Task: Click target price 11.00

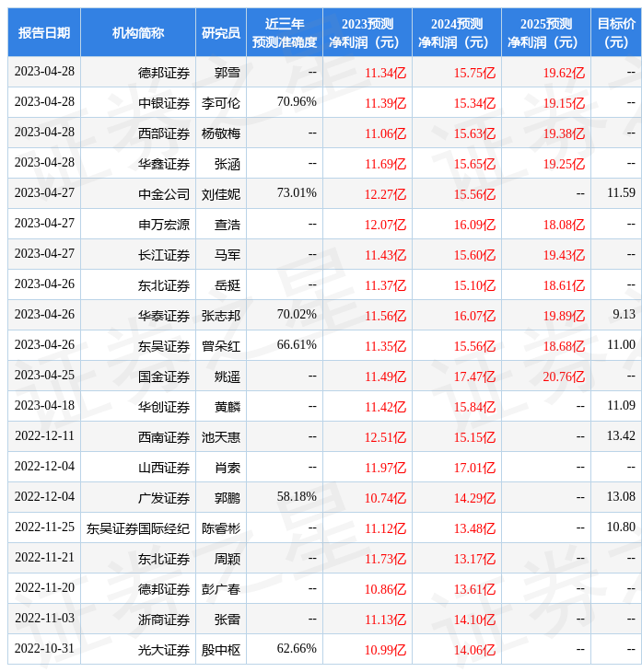Action: [621, 344]
